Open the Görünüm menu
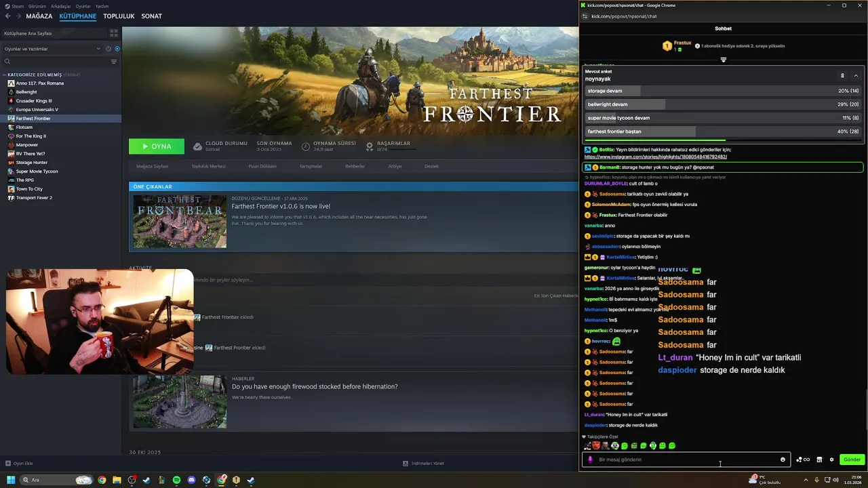This screenshot has height=488, width=868. pos(39,6)
